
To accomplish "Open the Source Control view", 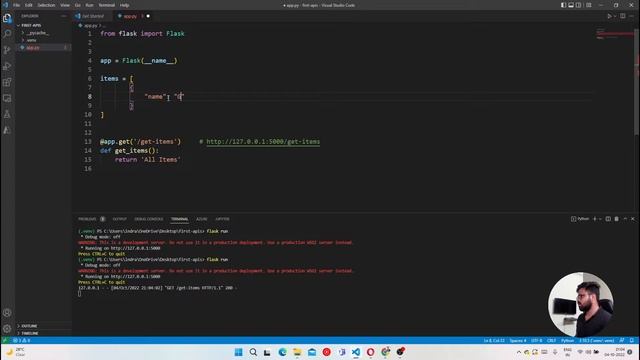I will pos(7,50).
